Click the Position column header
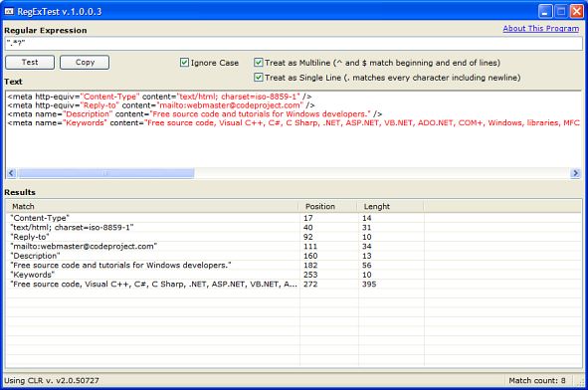Image resolution: width=588 pixels, height=390 pixels. point(327,206)
